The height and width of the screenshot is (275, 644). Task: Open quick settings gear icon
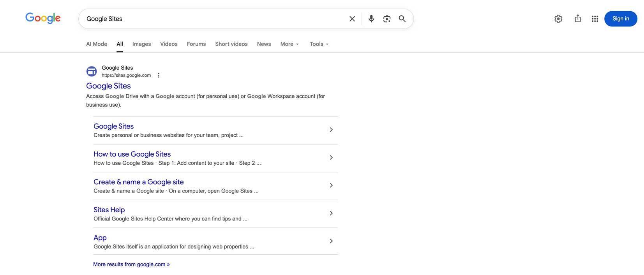point(558,19)
